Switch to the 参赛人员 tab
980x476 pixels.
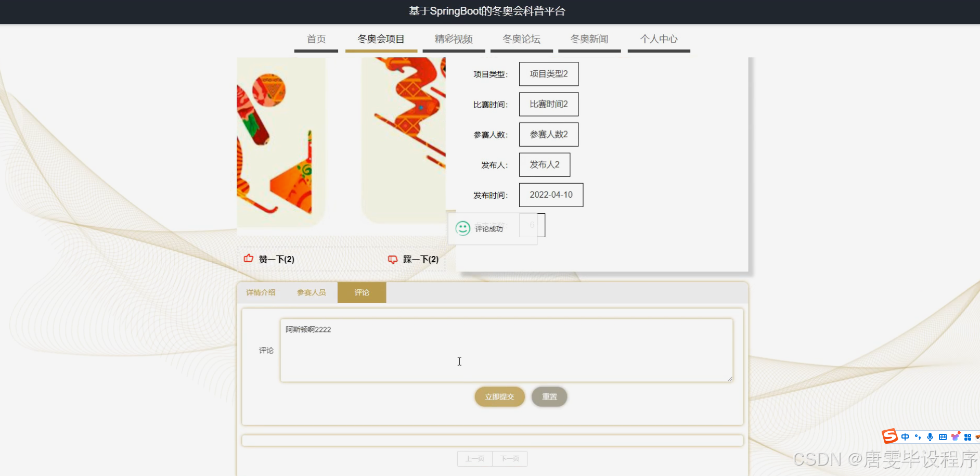click(x=311, y=292)
